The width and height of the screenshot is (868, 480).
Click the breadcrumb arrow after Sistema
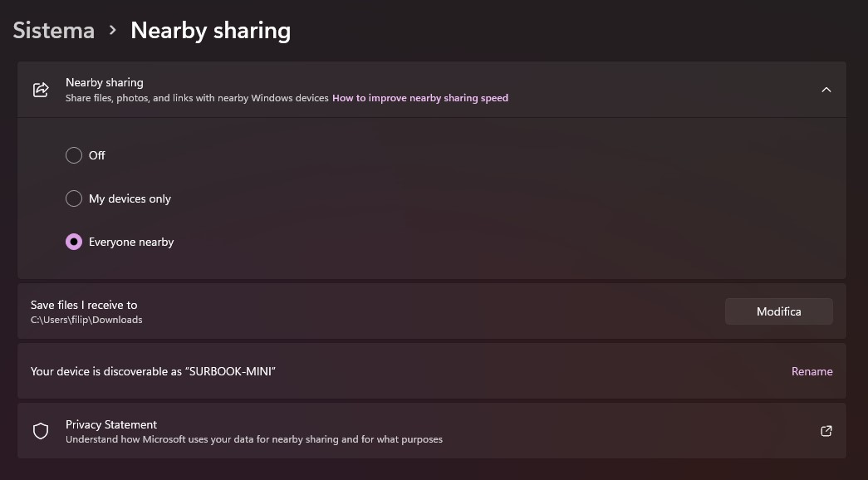(x=113, y=31)
